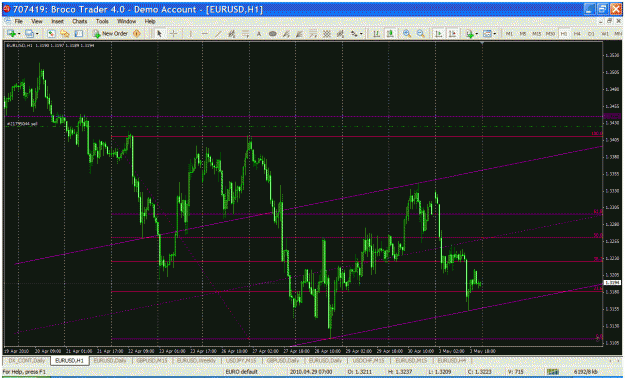Image resolution: width=625 pixels, height=378 pixels.
Task: Switch to M30 timeframe
Action: pyautogui.click(x=550, y=34)
